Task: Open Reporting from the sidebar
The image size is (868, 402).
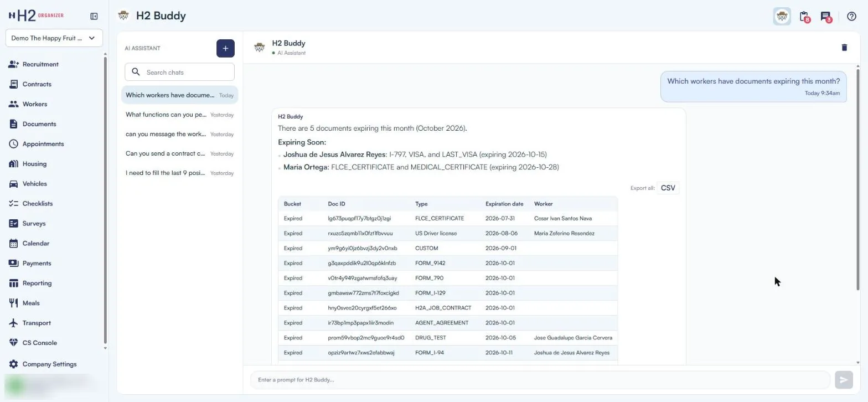Action: 37,284
